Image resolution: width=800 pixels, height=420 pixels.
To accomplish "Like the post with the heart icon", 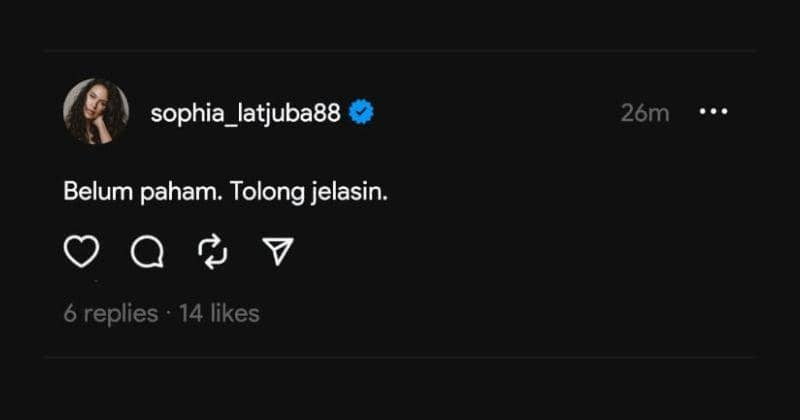I will (82, 253).
